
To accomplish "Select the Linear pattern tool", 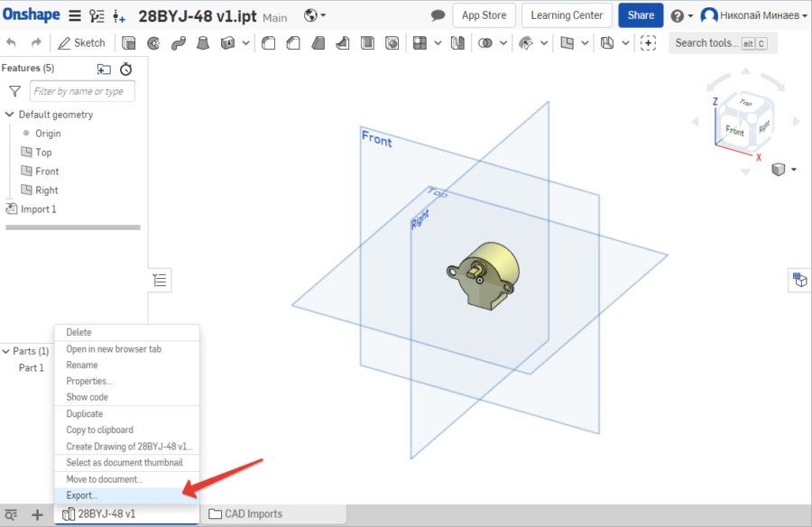I will [420, 43].
